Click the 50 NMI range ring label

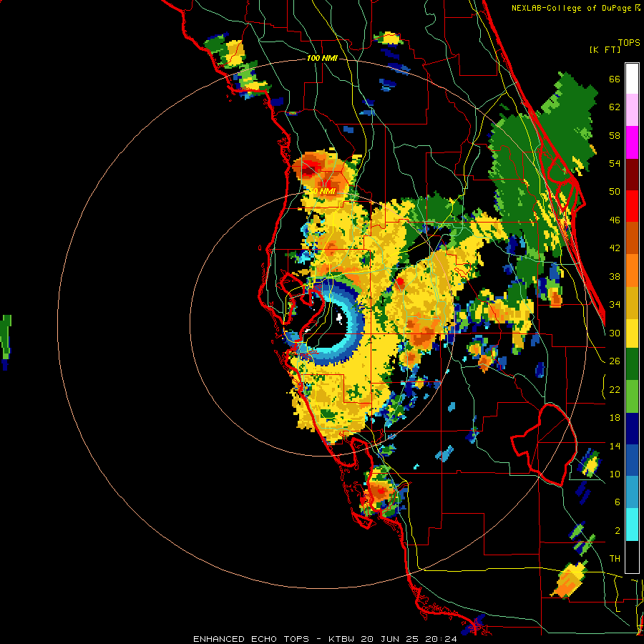click(x=323, y=191)
